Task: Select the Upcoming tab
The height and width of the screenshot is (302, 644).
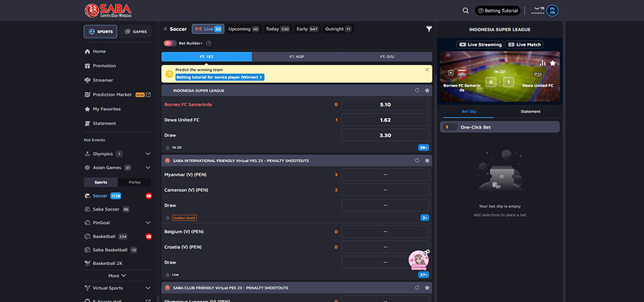Action: click(x=244, y=29)
